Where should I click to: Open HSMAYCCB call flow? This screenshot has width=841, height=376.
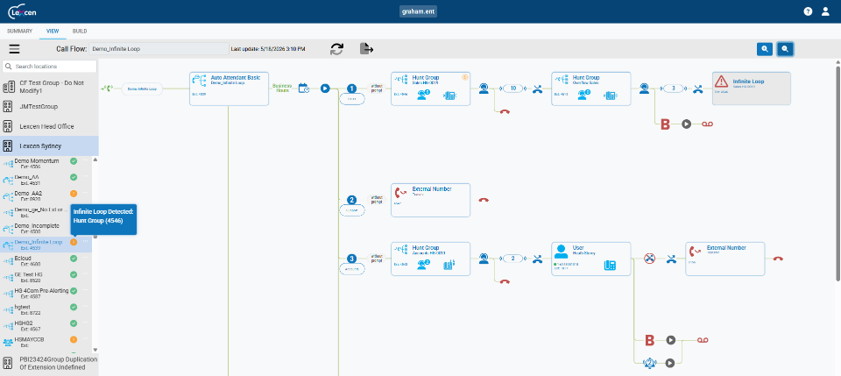point(30,342)
